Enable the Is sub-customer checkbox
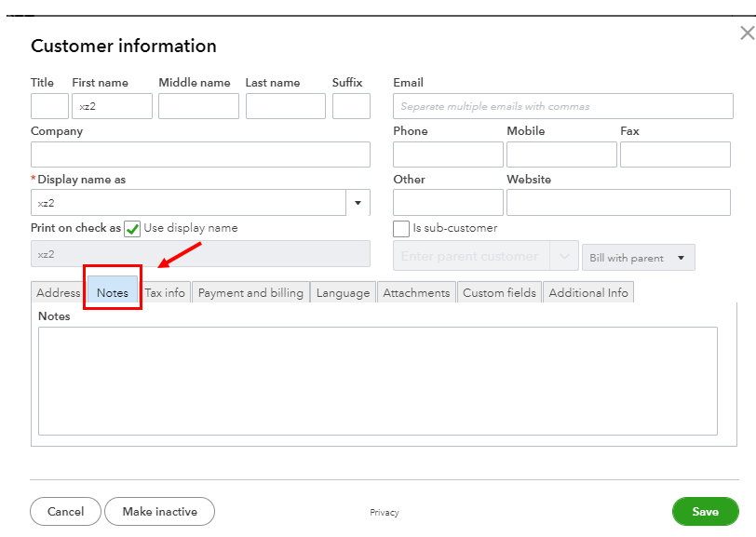 (401, 228)
